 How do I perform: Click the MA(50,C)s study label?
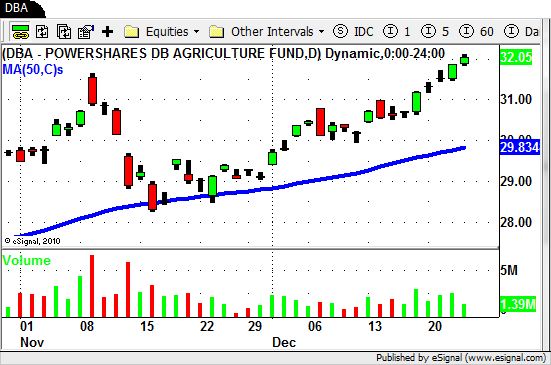33,69
